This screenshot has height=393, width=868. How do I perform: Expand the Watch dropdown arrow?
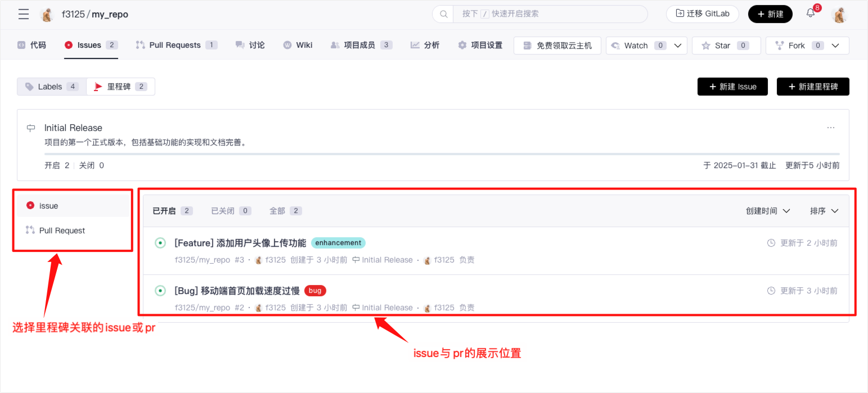(x=677, y=46)
